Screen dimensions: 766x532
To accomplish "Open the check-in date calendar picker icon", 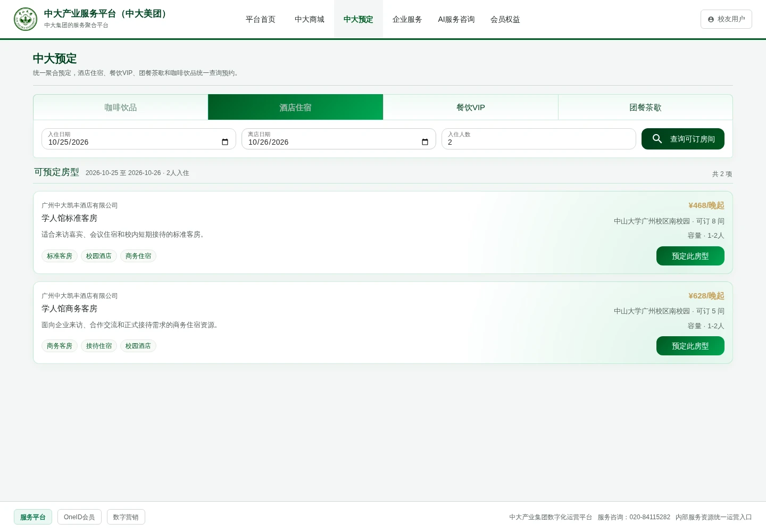I will click(225, 142).
